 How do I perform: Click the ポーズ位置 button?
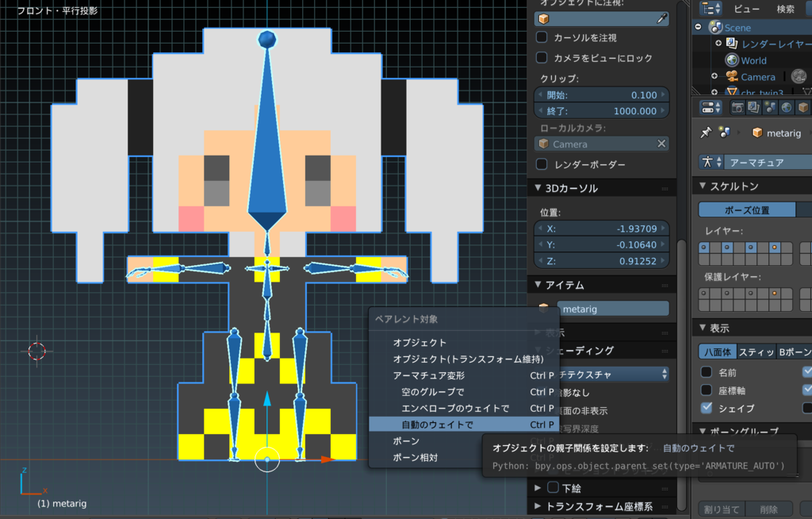click(x=747, y=210)
